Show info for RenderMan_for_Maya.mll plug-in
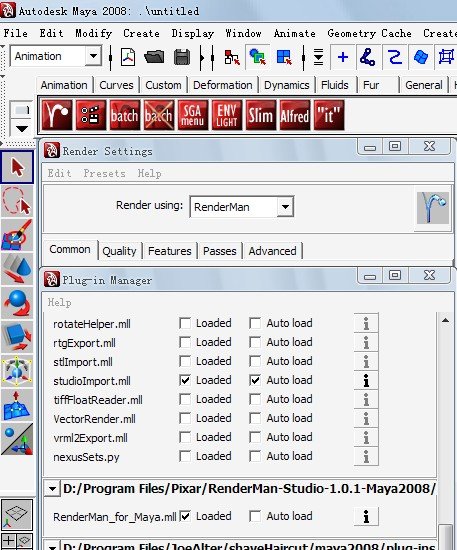457x550 pixels. click(366, 516)
